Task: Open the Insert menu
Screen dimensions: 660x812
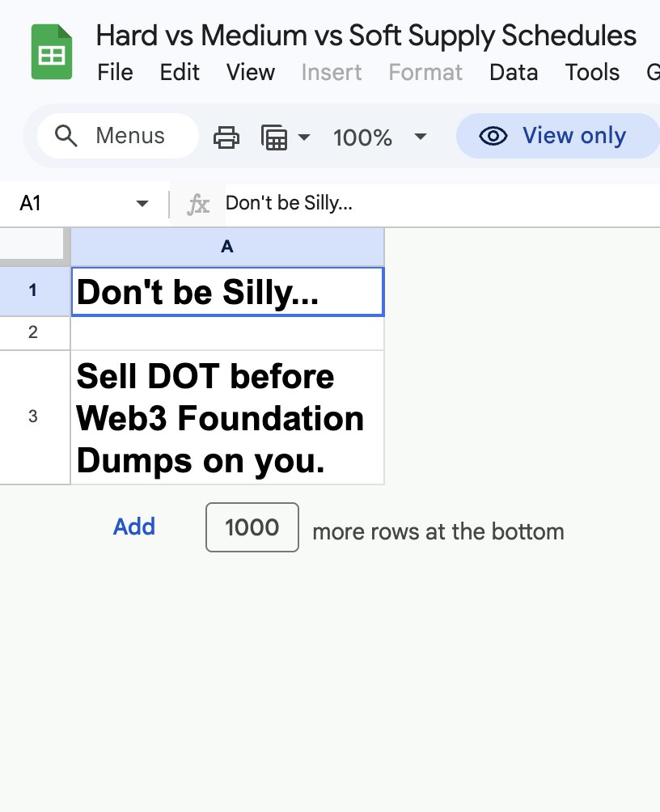Action: click(x=332, y=72)
